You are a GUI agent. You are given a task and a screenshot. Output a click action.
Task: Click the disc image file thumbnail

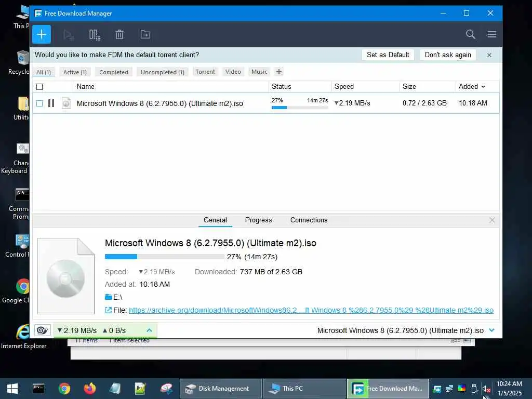point(66,276)
